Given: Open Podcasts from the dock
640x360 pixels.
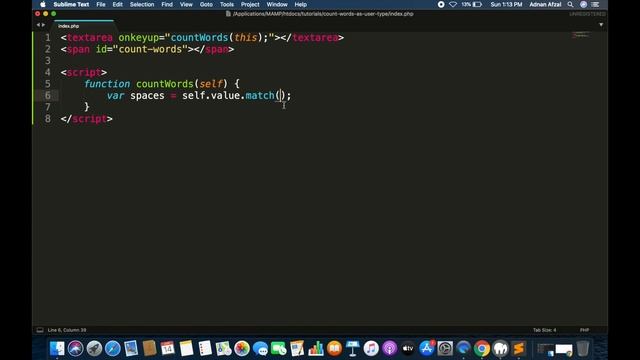Looking at the screenshot, I should point(390,349).
